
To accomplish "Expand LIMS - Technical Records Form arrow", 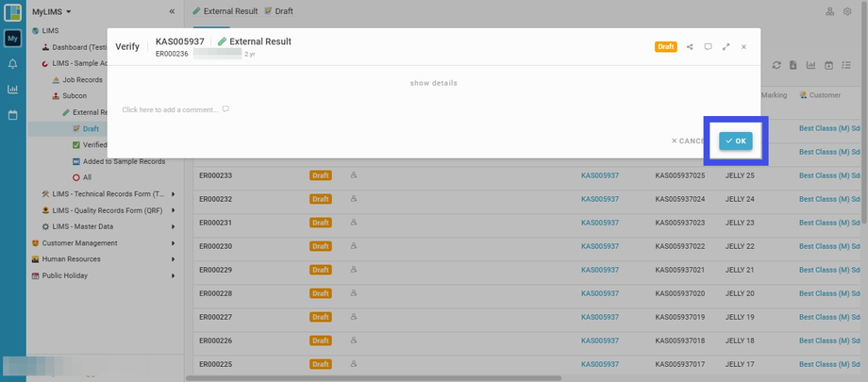I will click(x=174, y=194).
